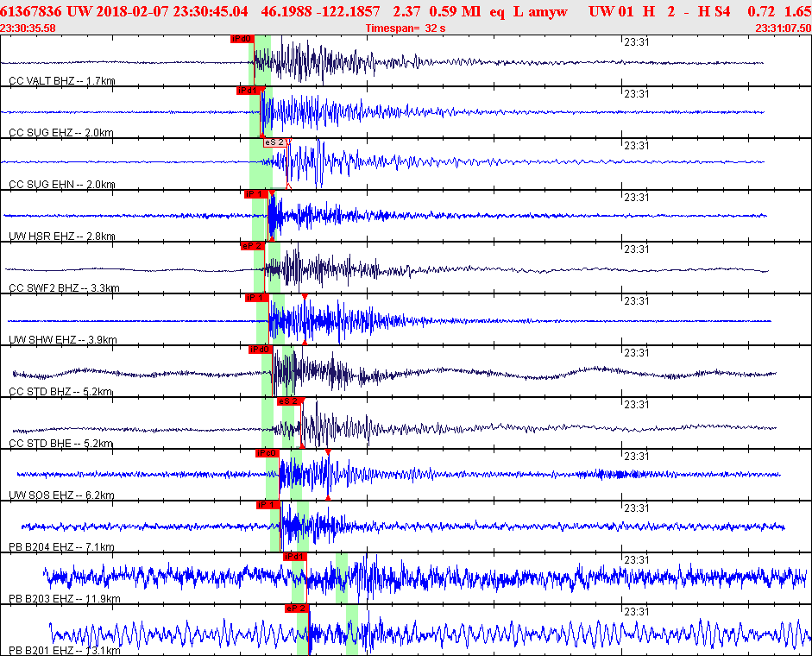Click the 'eq' event type text

coord(497,11)
